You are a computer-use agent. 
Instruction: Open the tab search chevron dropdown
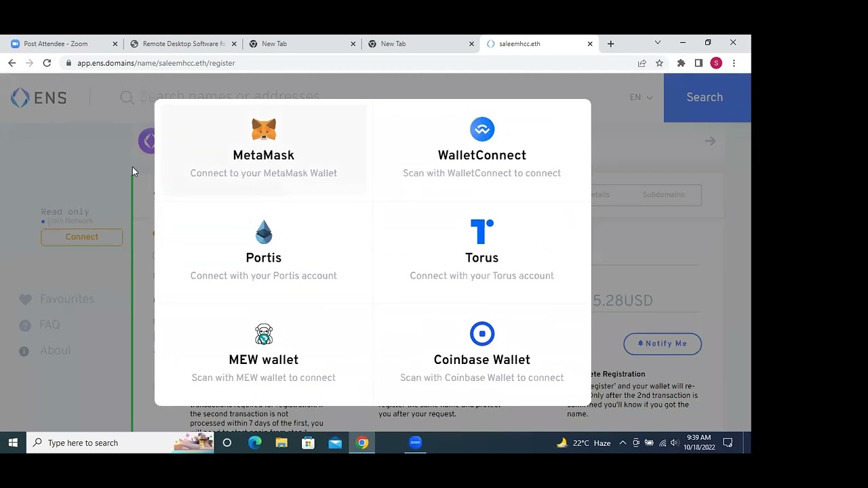tap(657, 43)
